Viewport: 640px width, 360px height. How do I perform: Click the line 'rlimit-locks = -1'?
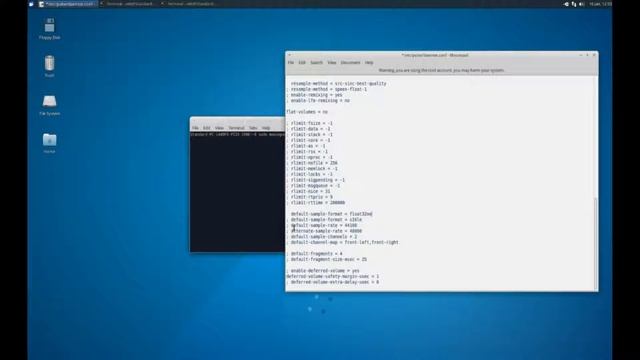point(309,174)
